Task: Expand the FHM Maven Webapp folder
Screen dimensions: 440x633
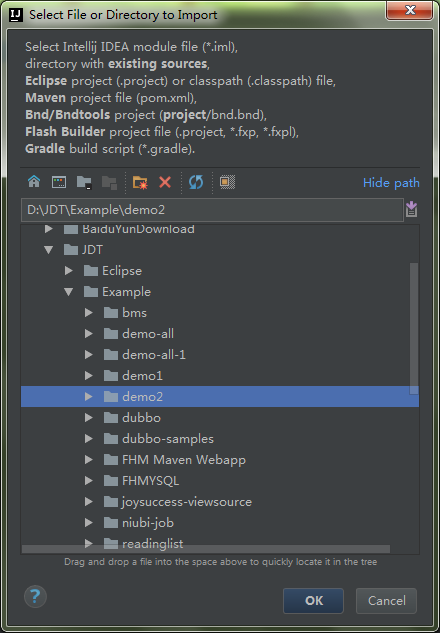Action: point(89,459)
